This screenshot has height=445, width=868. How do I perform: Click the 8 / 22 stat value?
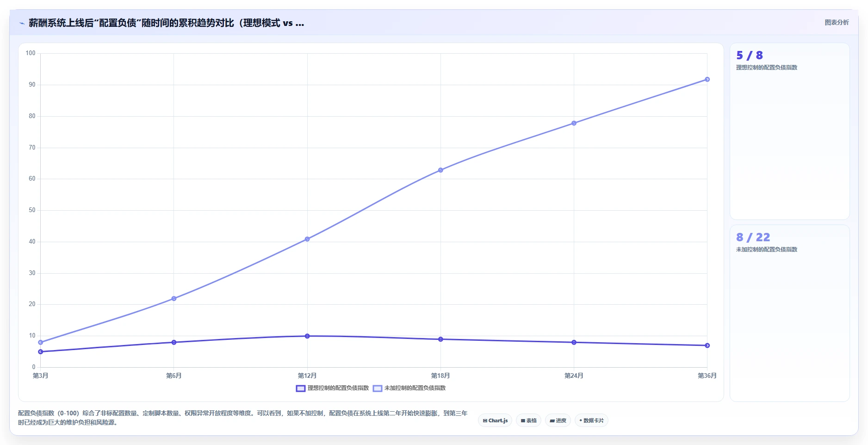pyautogui.click(x=753, y=237)
